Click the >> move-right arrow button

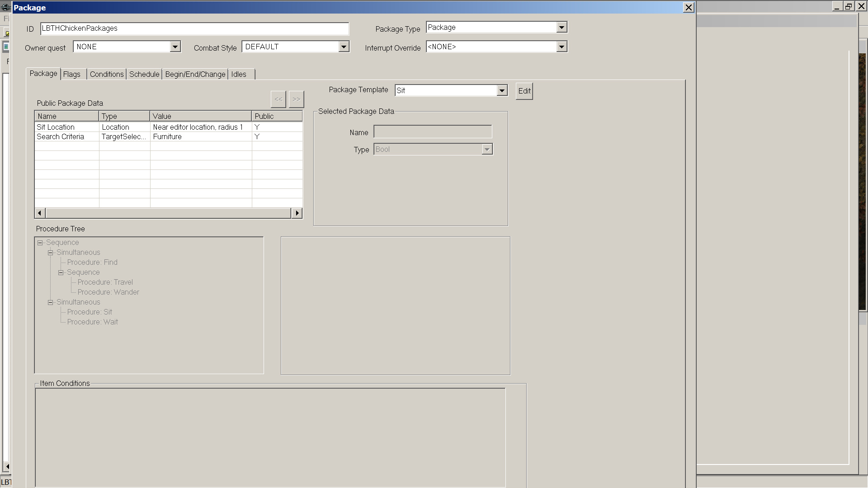point(296,99)
